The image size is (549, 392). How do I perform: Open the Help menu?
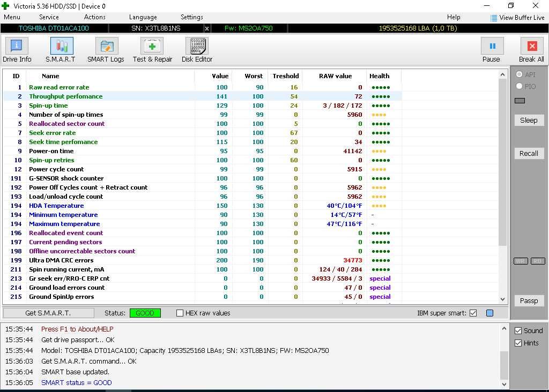pos(454,17)
